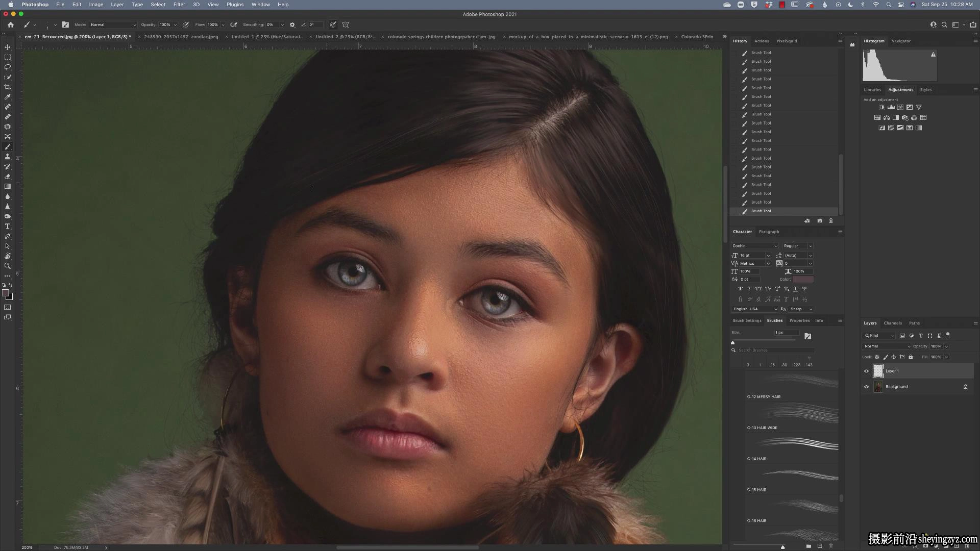Toggle lock all for layer

point(911,357)
